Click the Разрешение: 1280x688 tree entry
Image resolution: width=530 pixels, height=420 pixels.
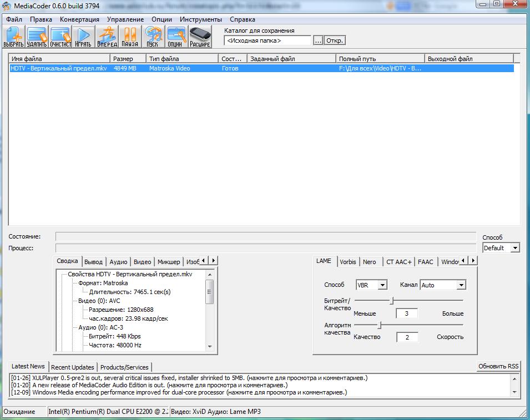click(121, 310)
